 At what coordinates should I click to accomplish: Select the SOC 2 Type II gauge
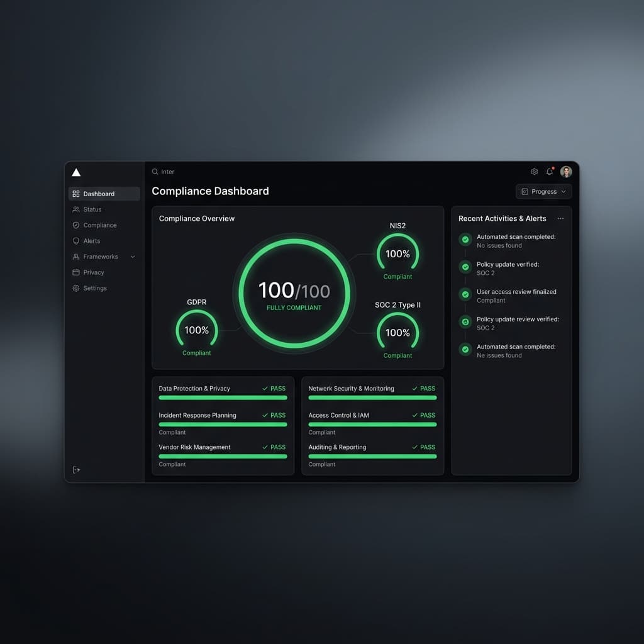pyautogui.click(x=397, y=331)
